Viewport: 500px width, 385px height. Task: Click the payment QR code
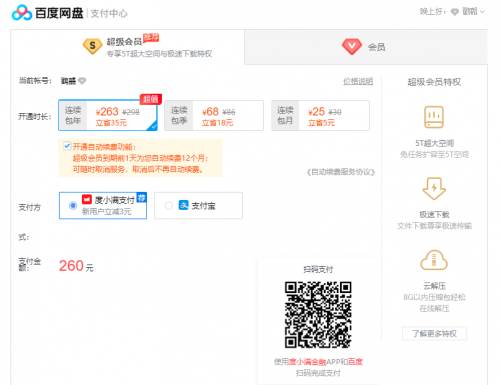click(318, 315)
